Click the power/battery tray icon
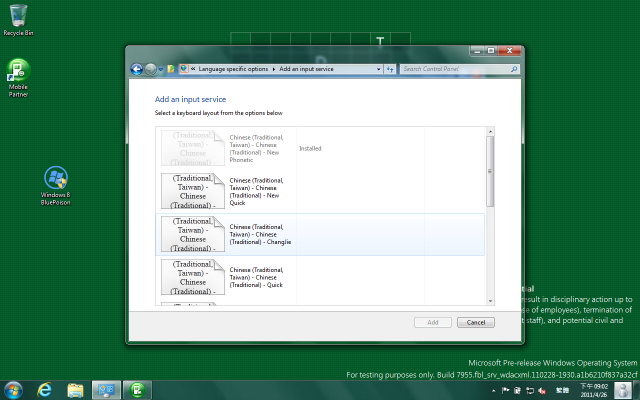The height and width of the screenshot is (400, 640). pyautogui.click(x=517, y=391)
